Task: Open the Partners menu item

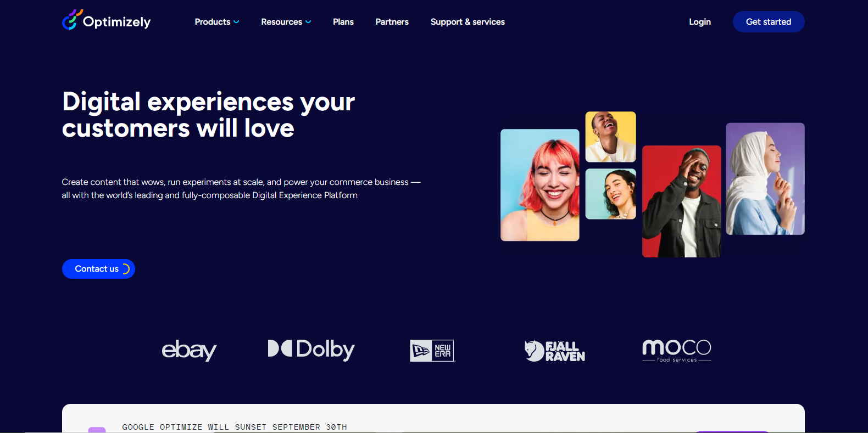Action: pos(392,22)
